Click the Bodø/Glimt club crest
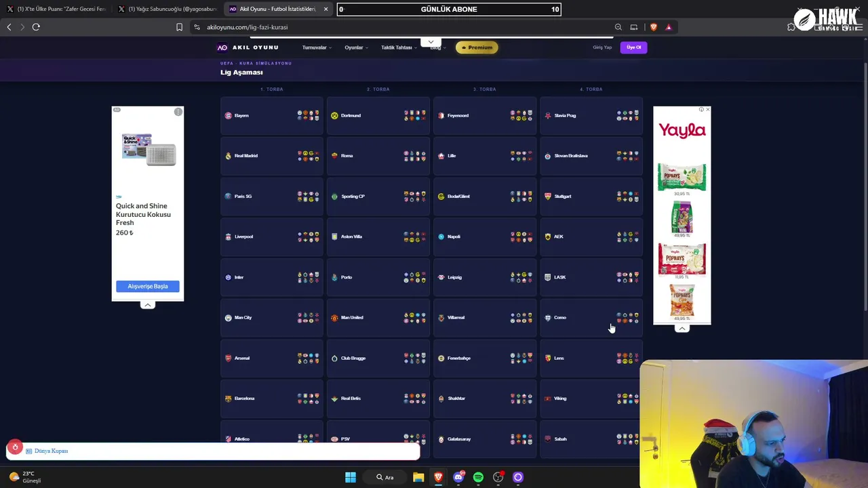The image size is (868, 488). point(441,197)
